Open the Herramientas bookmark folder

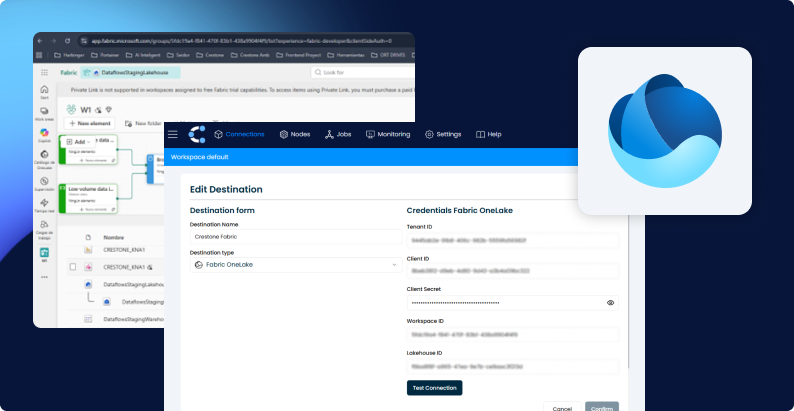click(x=346, y=55)
